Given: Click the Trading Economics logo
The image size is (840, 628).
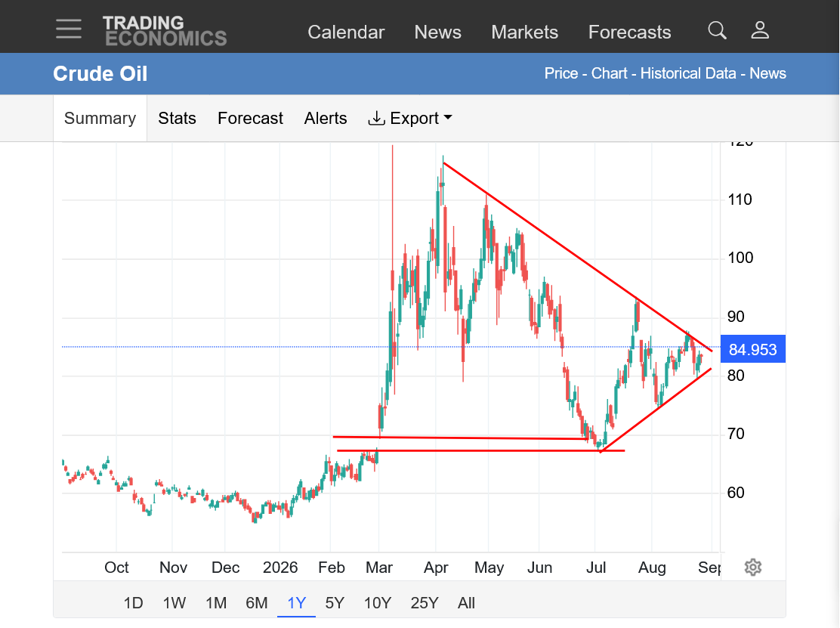Looking at the screenshot, I should tap(165, 30).
